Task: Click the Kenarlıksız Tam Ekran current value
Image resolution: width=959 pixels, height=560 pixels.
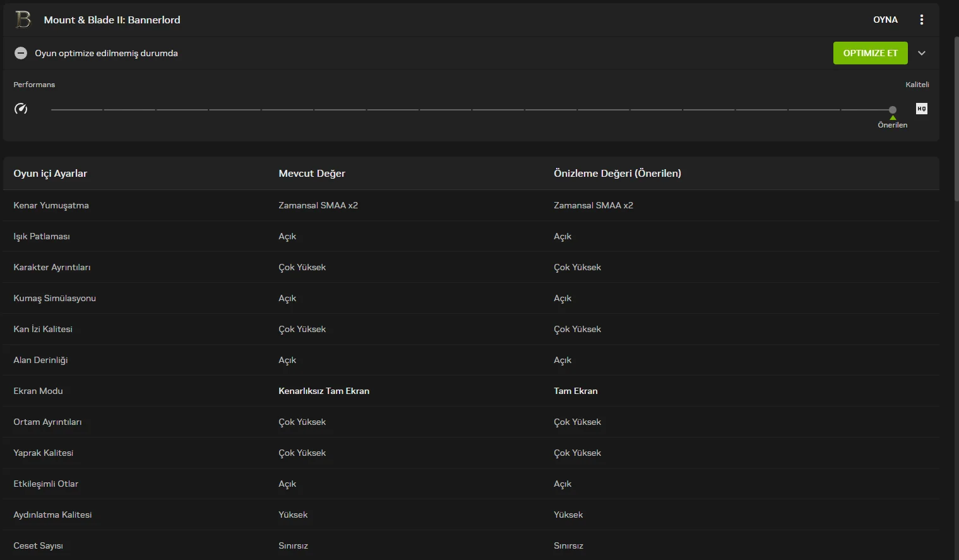Action: tap(324, 391)
